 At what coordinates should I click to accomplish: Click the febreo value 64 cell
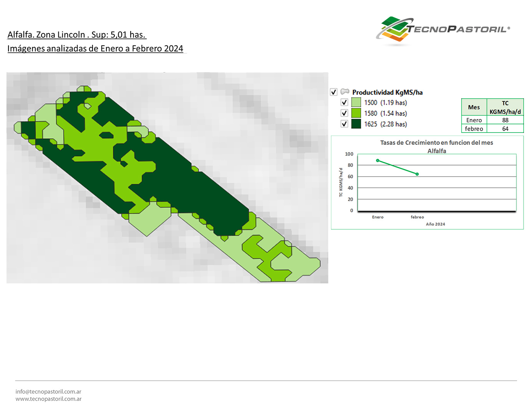point(505,129)
